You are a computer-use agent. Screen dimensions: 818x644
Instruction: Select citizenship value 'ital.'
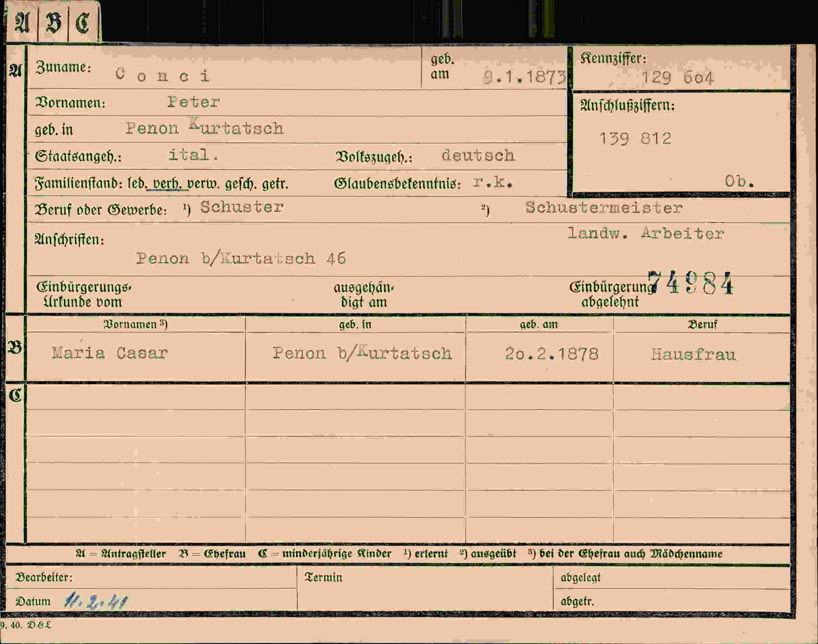[193, 155]
